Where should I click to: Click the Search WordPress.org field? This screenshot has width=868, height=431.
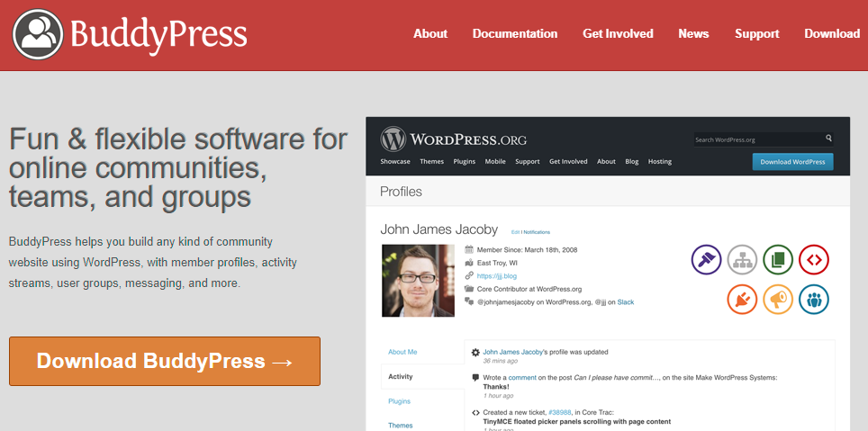point(764,139)
